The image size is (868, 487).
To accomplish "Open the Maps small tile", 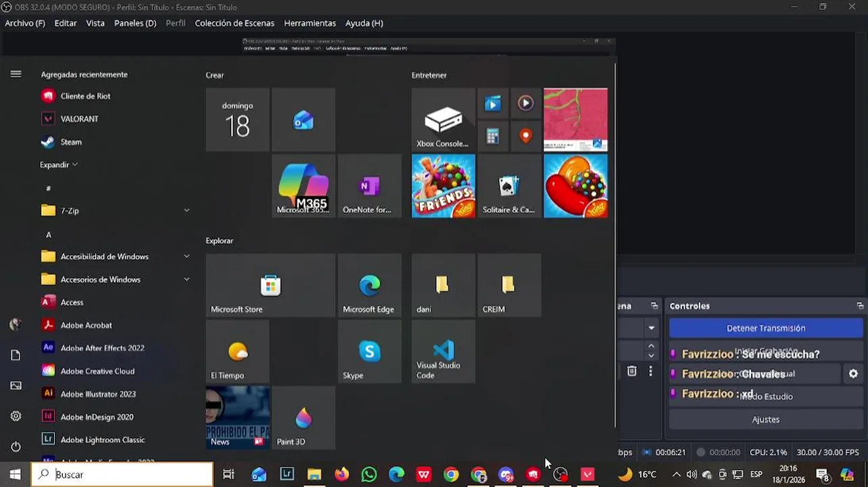I will point(525,136).
